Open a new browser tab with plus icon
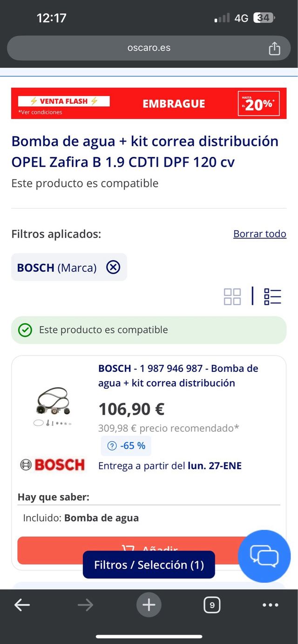Viewport: 298px width, 644px height. tap(149, 604)
